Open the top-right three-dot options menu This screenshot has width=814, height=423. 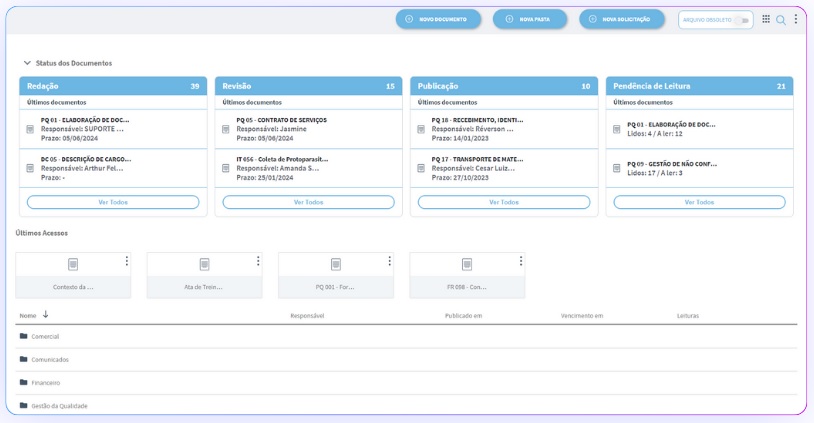pos(796,19)
